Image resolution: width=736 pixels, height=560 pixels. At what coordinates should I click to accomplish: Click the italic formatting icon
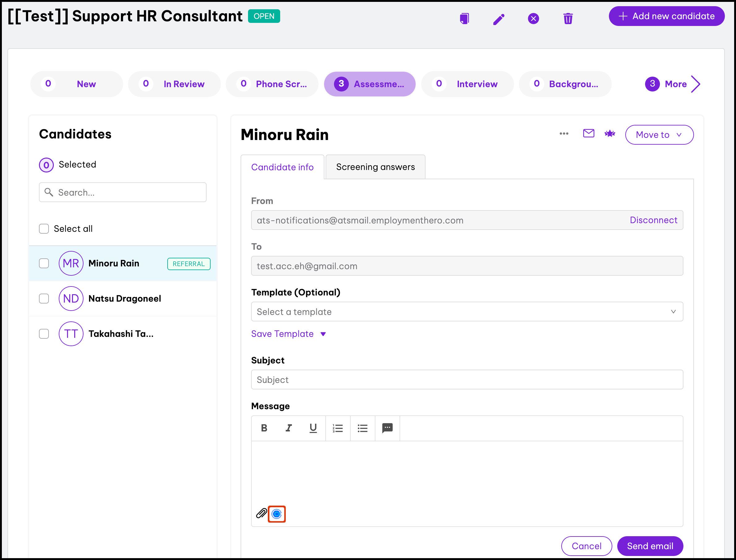click(x=289, y=428)
